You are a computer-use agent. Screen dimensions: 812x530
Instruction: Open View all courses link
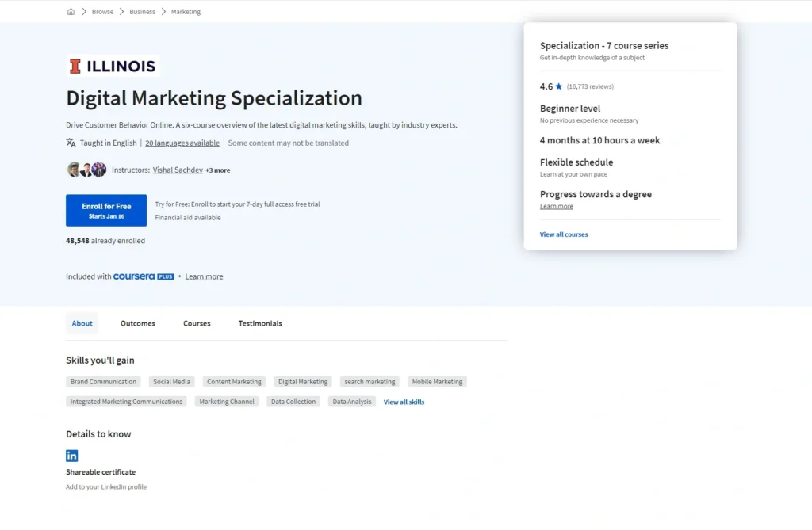[564, 234]
